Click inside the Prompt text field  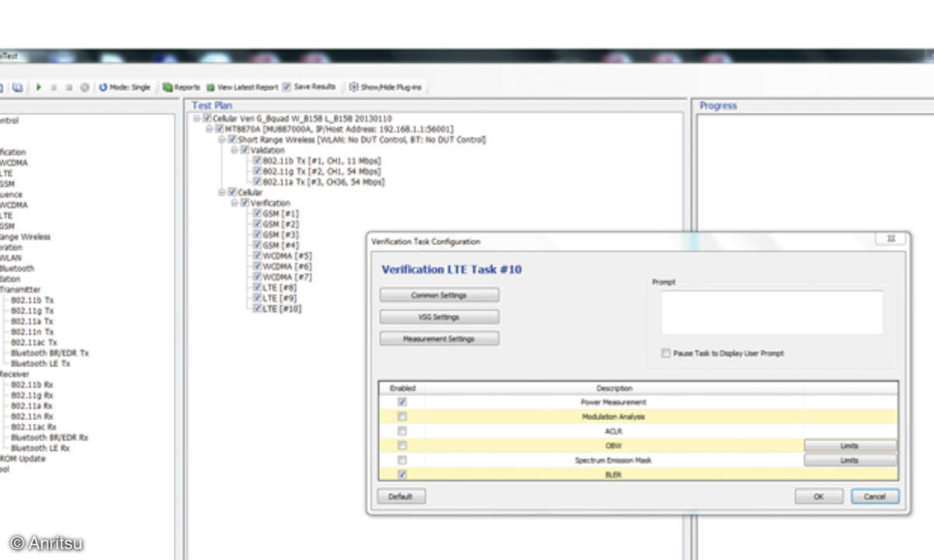[771, 311]
